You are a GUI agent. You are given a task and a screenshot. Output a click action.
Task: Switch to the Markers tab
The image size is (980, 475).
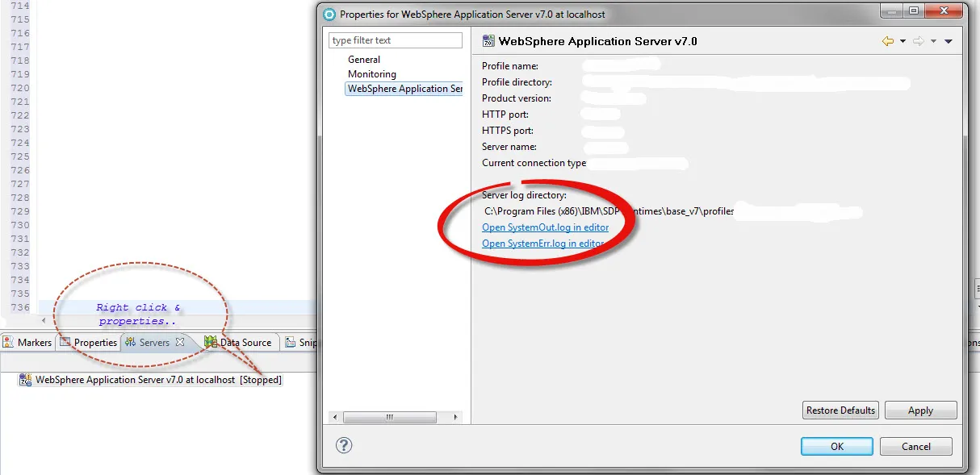[x=27, y=343]
